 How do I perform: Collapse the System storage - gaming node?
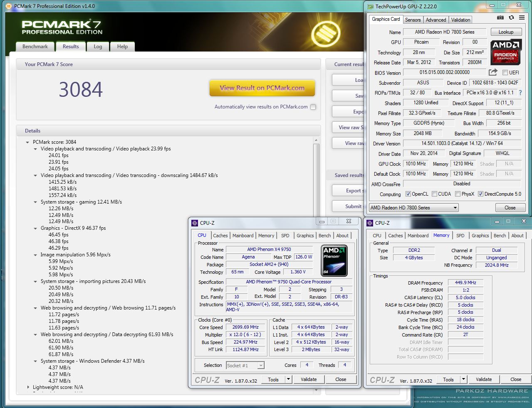[x=36, y=202]
